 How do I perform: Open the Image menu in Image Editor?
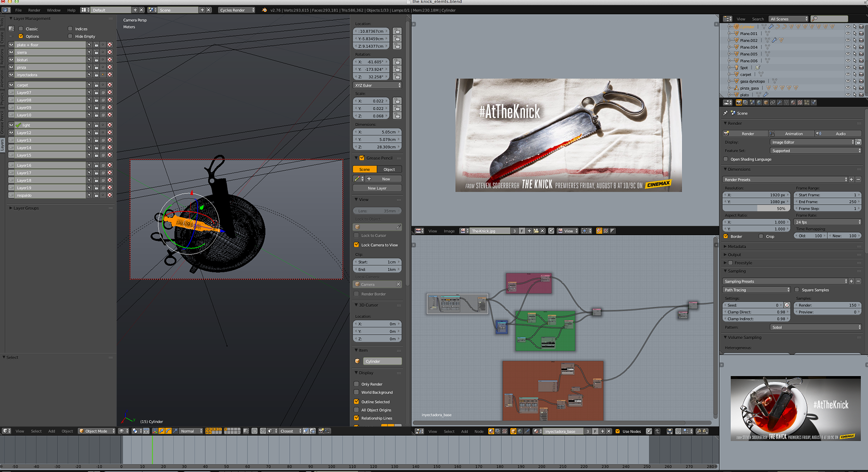click(449, 231)
